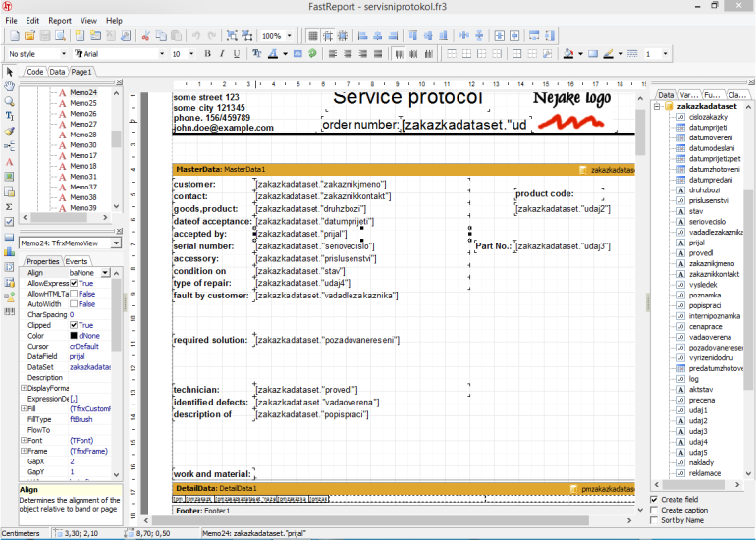Click the Copy icon in the toolbar
The width and height of the screenshot is (756, 540).
click(x=161, y=36)
